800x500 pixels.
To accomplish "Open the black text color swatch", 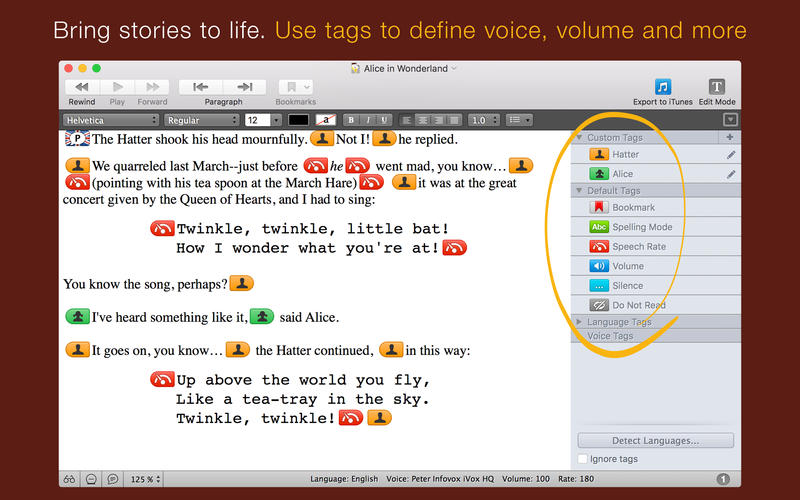I will pyautogui.click(x=298, y=120).
